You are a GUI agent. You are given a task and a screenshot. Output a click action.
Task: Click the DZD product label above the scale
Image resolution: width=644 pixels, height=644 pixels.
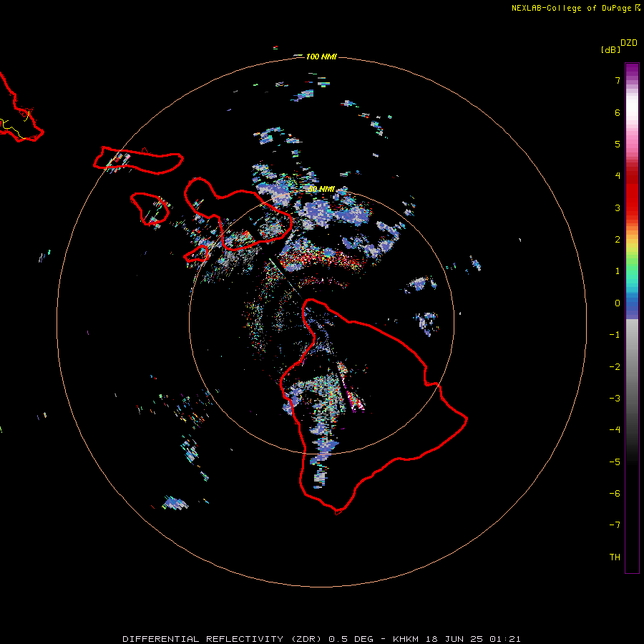point(629,43)
